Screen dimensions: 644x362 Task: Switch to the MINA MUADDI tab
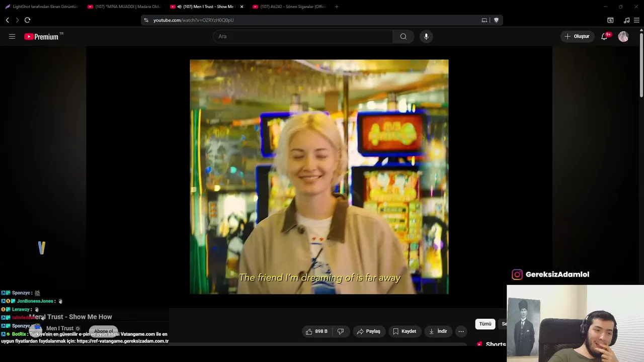[x=124, y=7]
